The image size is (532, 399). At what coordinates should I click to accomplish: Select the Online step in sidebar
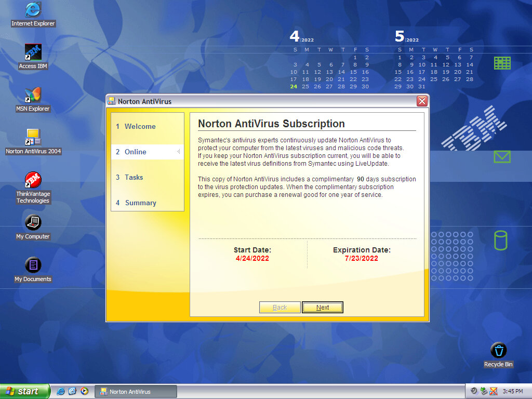(135, 152)
